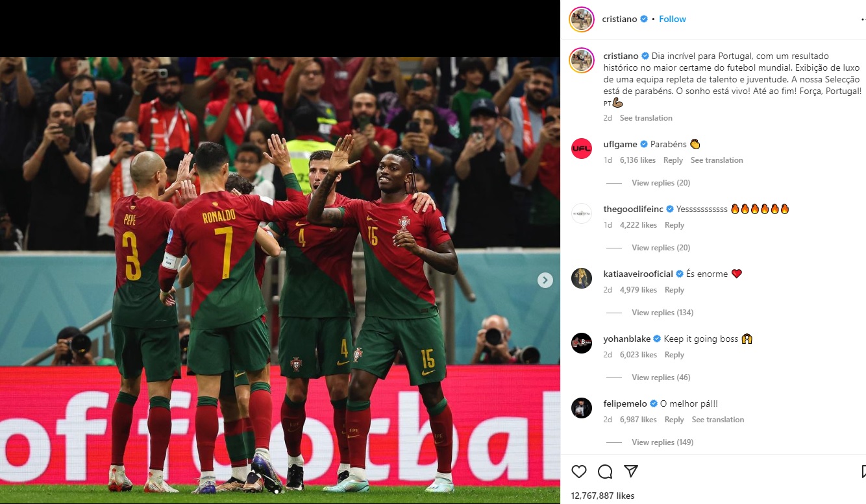Expand View replies (149) under felipemelo
This screenshot has width=866, height=504.
point(663,442)
